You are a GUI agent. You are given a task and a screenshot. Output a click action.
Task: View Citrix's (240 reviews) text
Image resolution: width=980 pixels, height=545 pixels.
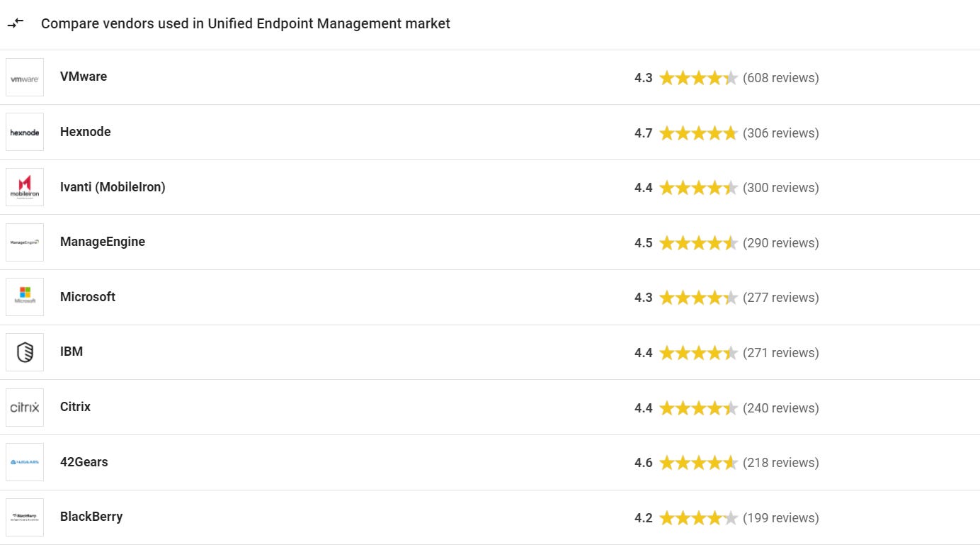[x=781, y=408]
